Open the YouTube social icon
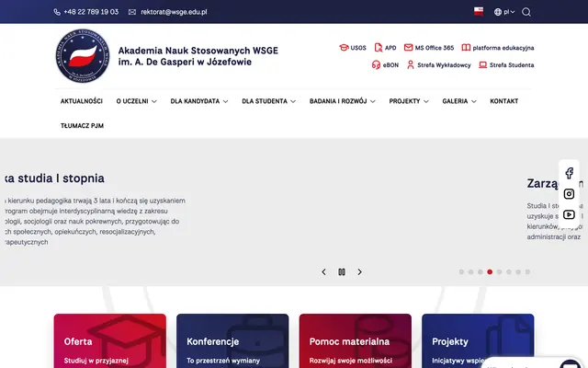Viewport: 588px width, 368px height. (x=569, y=214)
